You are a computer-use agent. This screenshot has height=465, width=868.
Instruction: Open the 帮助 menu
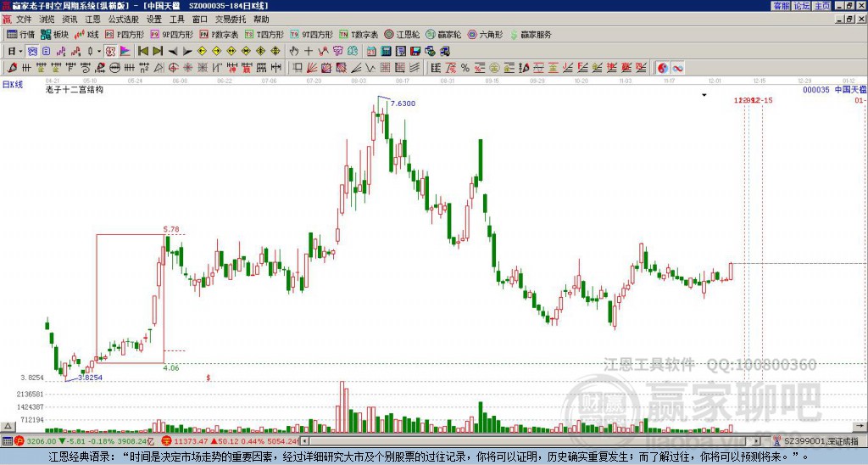tap(261, 20)
